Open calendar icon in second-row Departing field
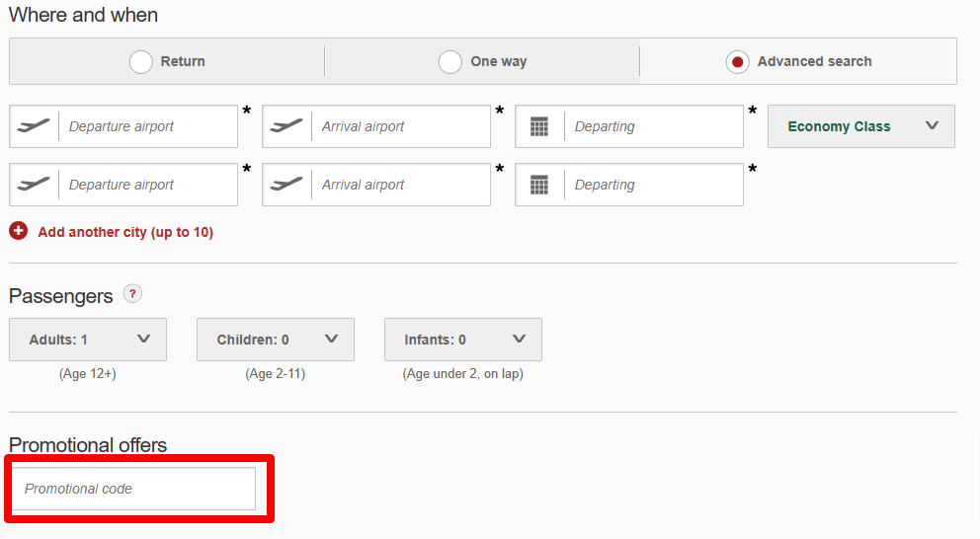This screenshot has width=980, height=539. [x=539, y=185]
